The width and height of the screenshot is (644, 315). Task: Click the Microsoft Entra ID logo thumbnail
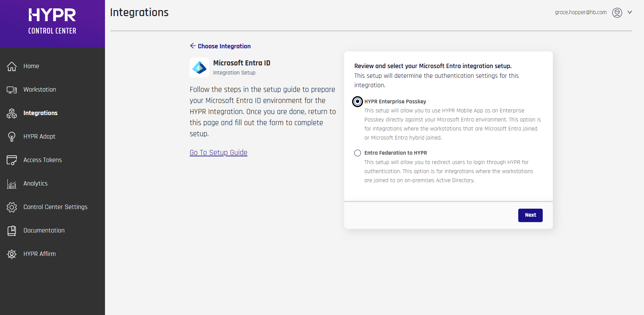(199, 68)
